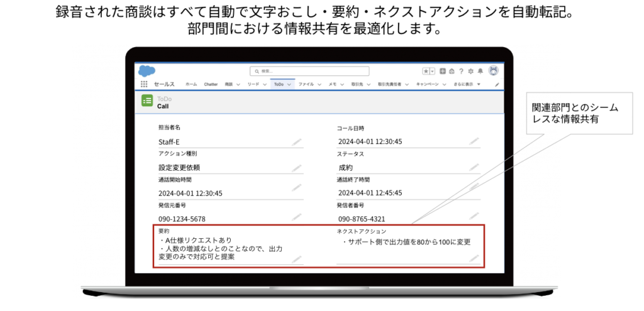Open the ファイル tab
Viewport: 644px width, 311px height.
(x=306, y=84)
